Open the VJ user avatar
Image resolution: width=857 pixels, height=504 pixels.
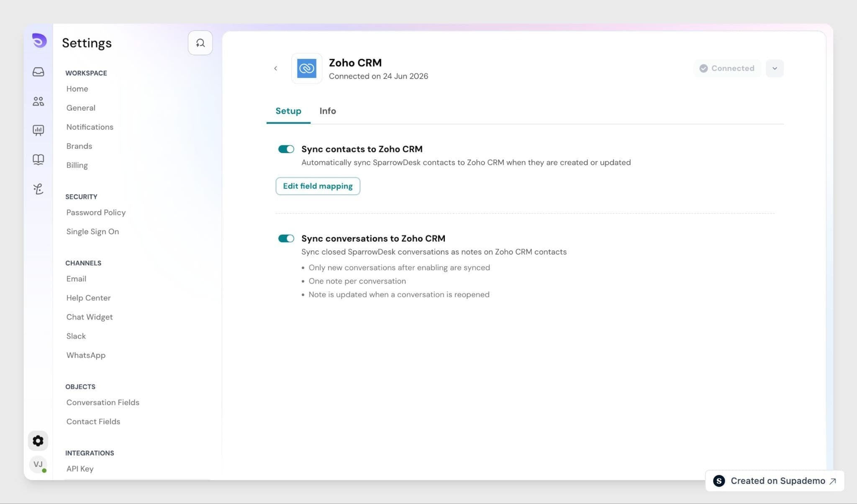(x=38, y=464)
